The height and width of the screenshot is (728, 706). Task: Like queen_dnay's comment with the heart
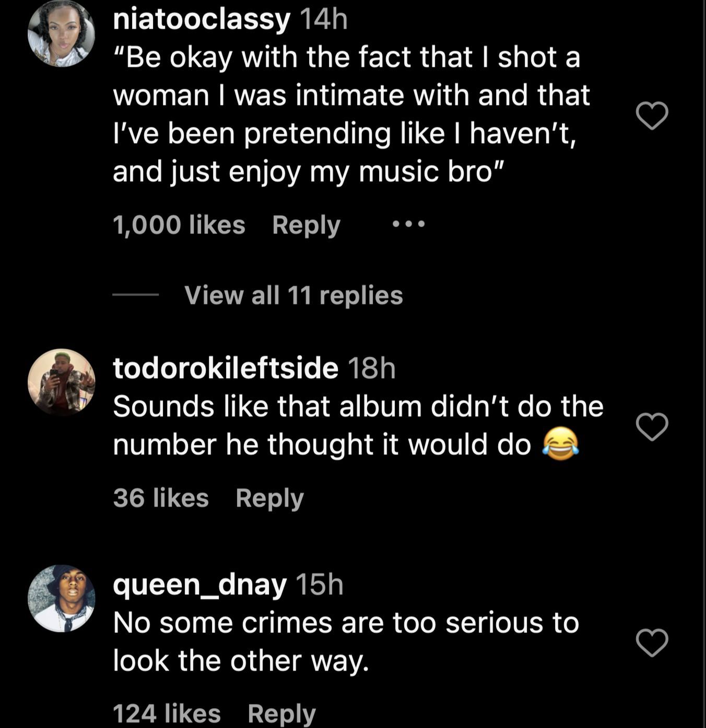pyautogui.click(x=652, y=642)
